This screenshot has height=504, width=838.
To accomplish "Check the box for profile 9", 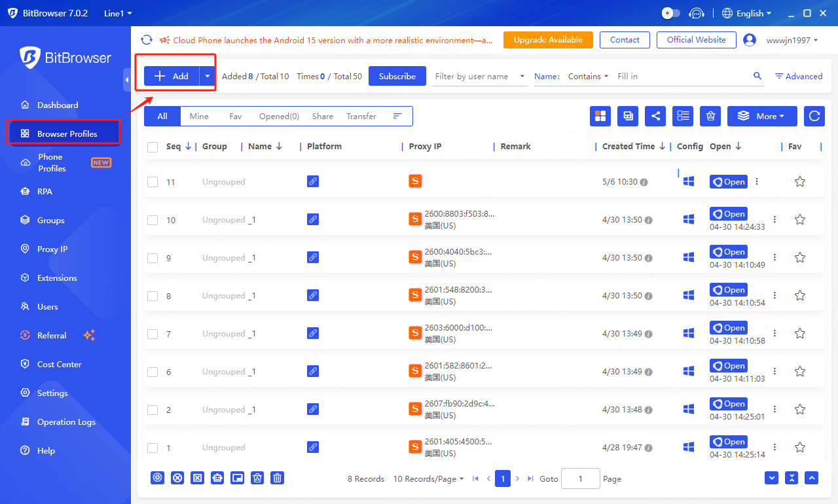I will [x=153, y=258].
